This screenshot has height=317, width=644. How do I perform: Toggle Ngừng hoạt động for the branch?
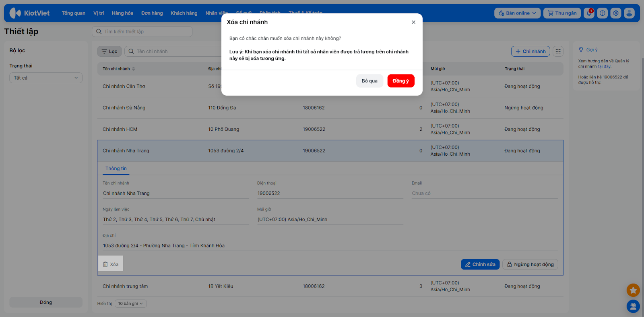point(530,264)
